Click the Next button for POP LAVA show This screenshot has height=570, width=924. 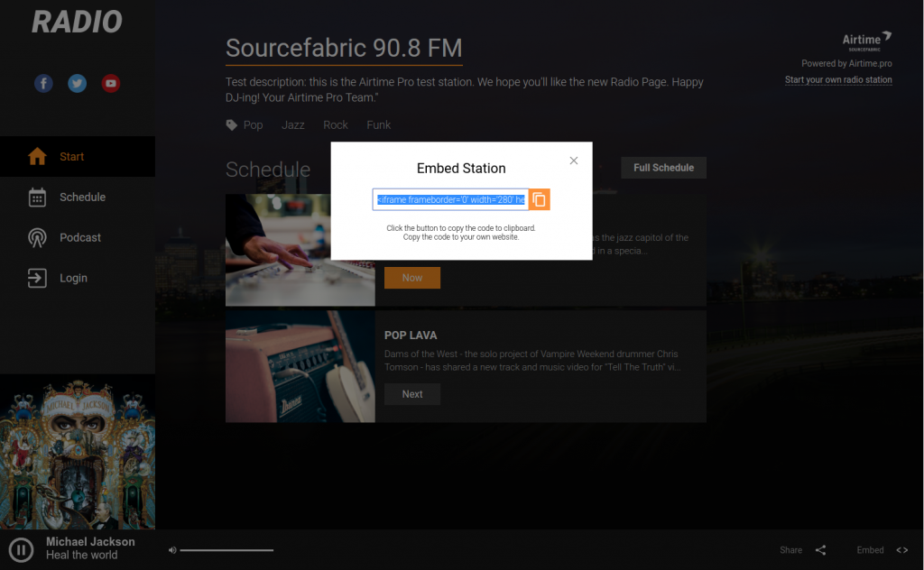coord(411,394)
